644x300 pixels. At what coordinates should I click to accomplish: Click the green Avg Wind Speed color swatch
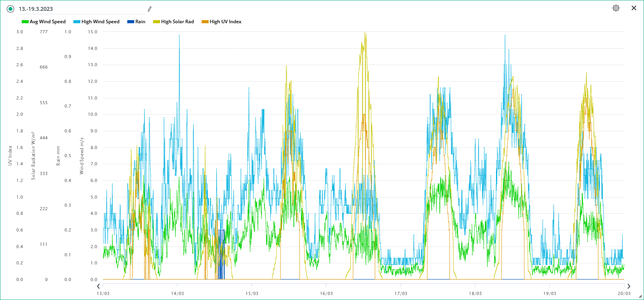pos(25,22)
